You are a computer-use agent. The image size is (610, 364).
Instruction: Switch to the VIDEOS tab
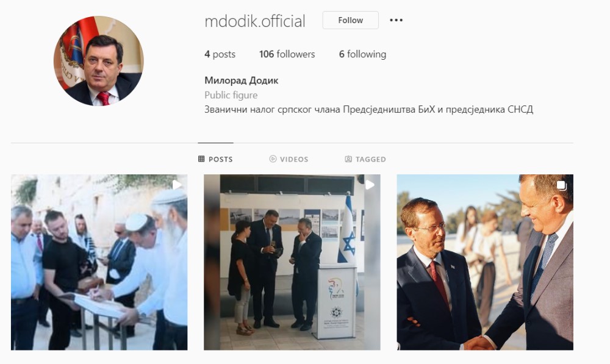tap(289, 159)
